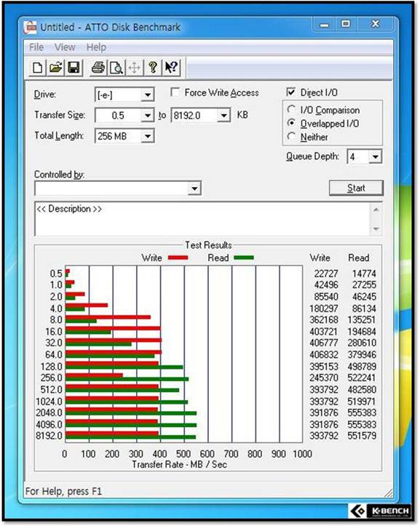
Task: Click the Start benchmark button
Action: point(356,188)
